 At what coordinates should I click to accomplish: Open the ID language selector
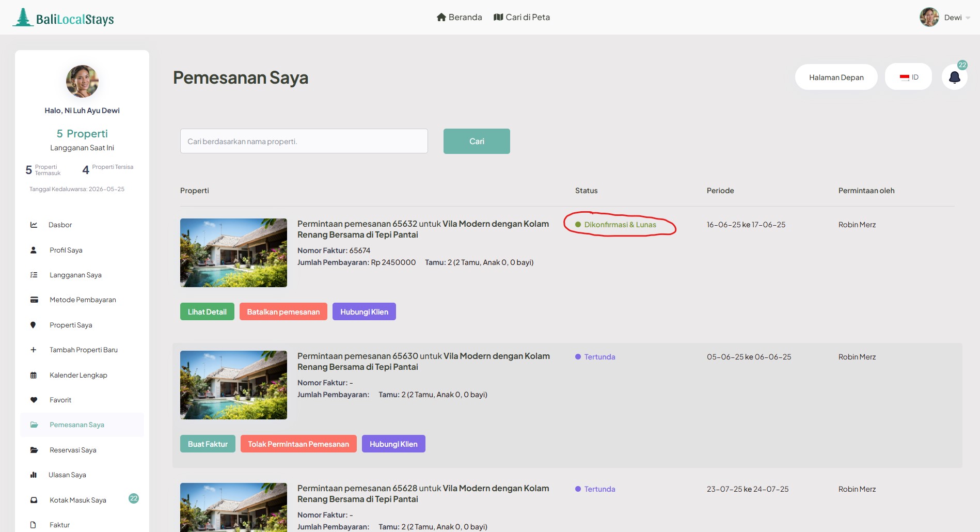[x=908, y=77]
